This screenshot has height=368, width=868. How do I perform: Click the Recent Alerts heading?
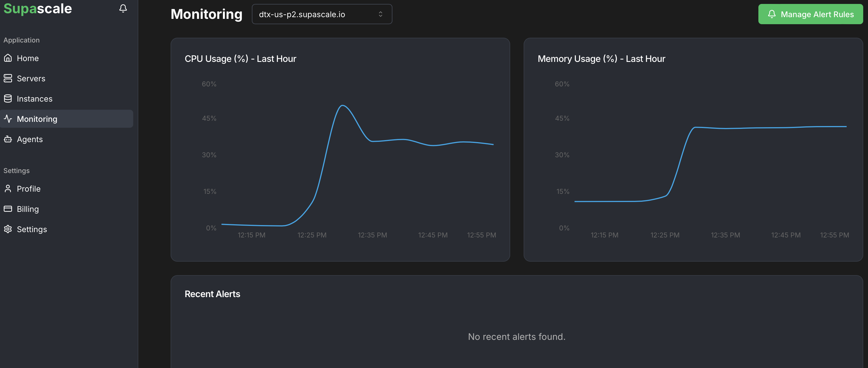tap(212, 294)
